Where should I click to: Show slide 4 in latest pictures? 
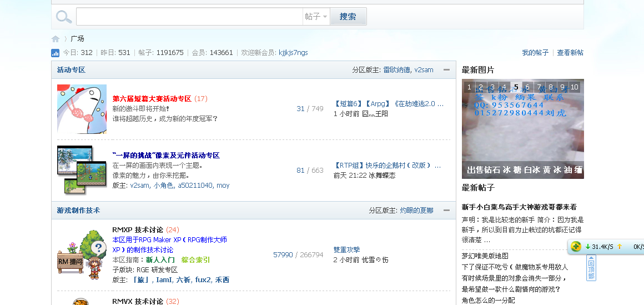click(504, 87)
